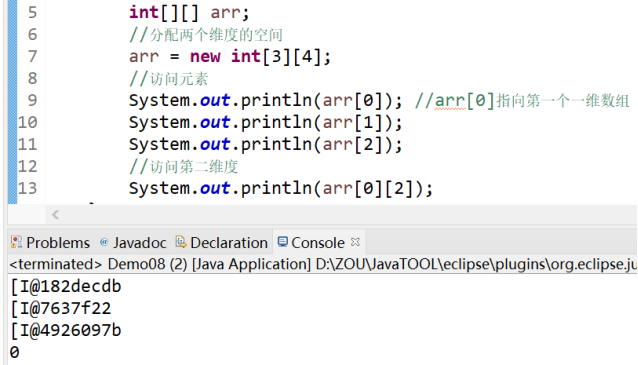Click the underlined 'arr' in line 9 comment

coord(450,101)
